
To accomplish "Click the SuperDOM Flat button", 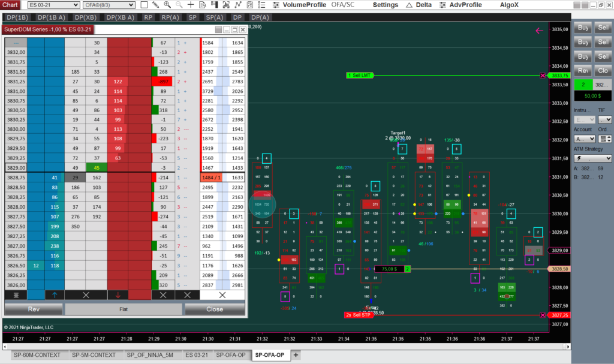I will 124,309.
